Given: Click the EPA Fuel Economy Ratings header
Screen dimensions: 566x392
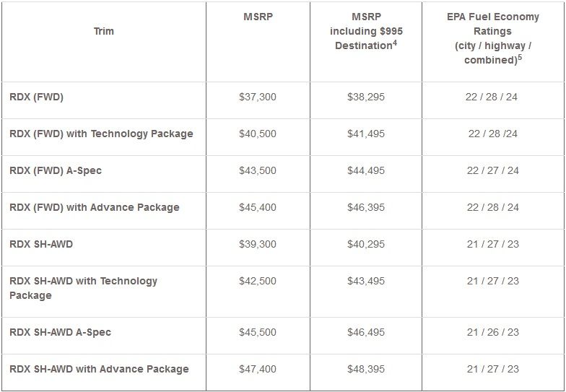Looking at the screenshot, I should click(492, 38).
